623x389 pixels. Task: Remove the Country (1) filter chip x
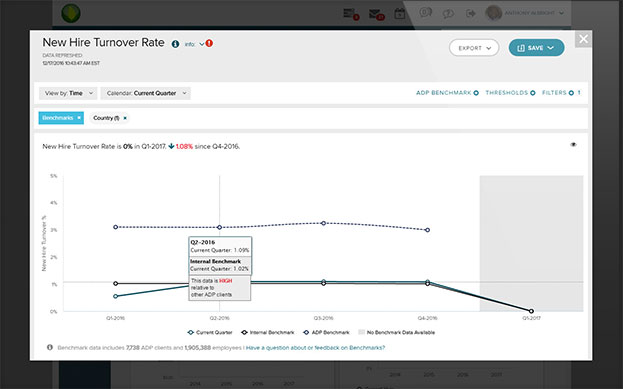click(125, 118)
